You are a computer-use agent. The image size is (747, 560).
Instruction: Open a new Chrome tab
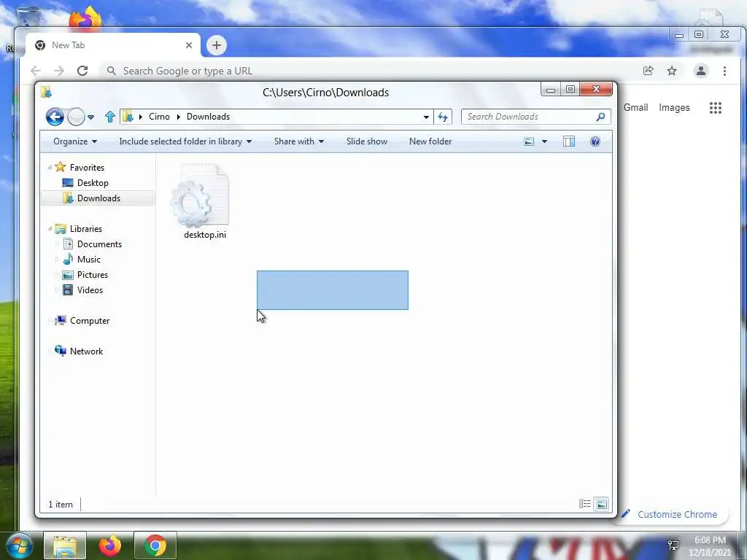click(216, 45)
